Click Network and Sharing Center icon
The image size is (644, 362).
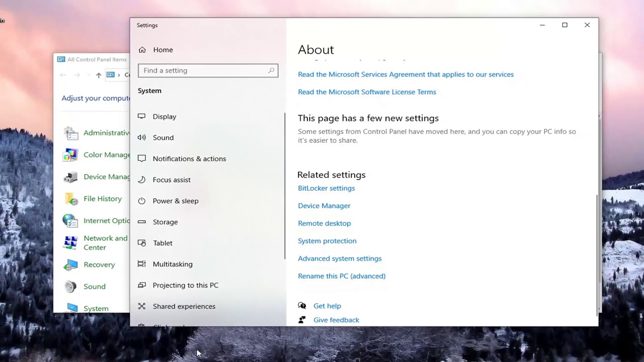pos(71,243)
